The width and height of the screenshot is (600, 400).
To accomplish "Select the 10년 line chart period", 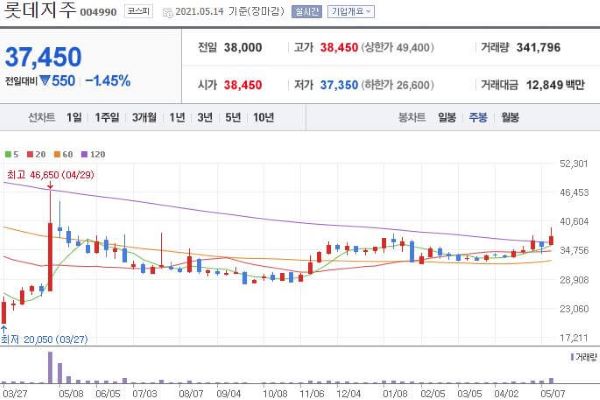I will tap(263, 118).
